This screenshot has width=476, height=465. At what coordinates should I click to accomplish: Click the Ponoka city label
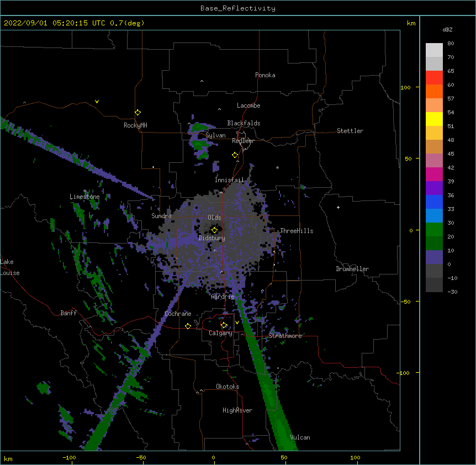click(x=265, y=75)
